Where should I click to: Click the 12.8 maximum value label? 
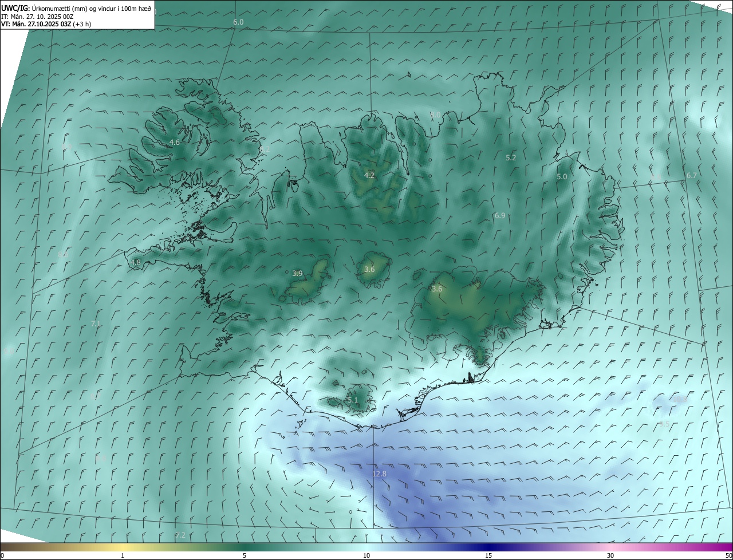380,474
